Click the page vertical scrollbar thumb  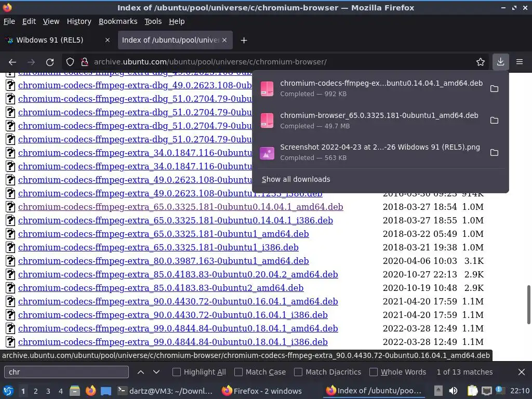(528, 304)
